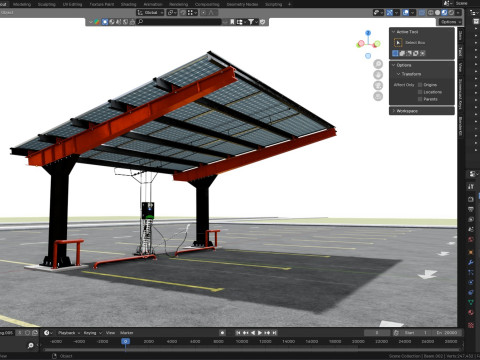The height and width of the screenshot is (360, 480).
Task: Collapse the Active Tool panel
Action: [394, 32]
